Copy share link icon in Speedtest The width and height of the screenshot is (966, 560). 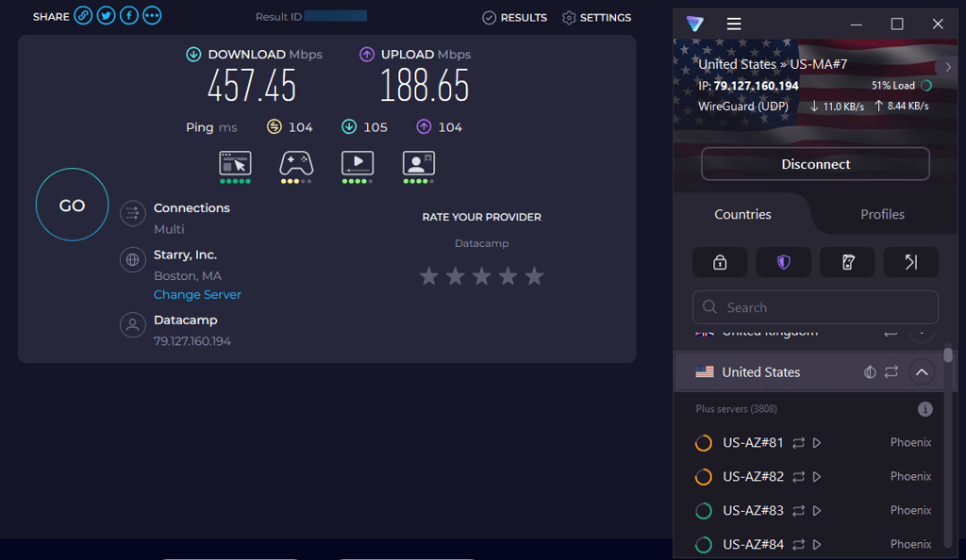click(83, 15)
